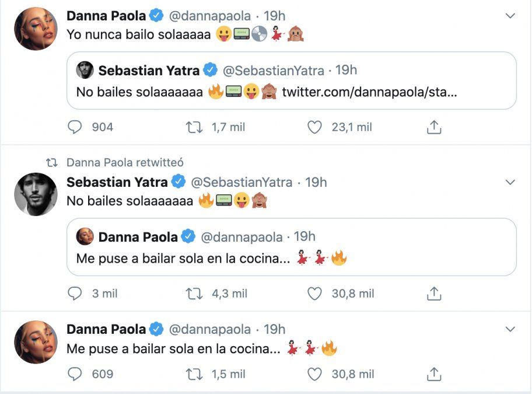Screen dimensions: 532x394
Task: Open the share icon on the top tweet
Action: point(433,125)
